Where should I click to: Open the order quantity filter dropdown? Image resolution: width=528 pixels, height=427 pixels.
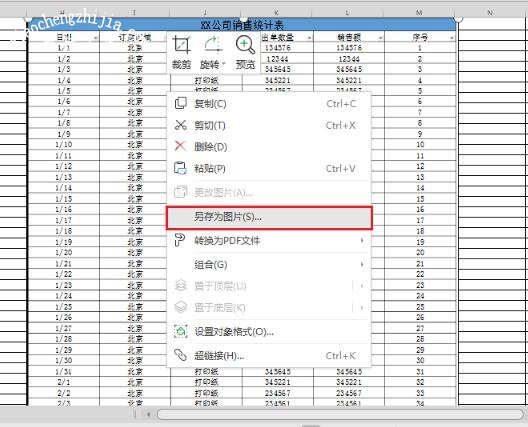pos(309,38)
